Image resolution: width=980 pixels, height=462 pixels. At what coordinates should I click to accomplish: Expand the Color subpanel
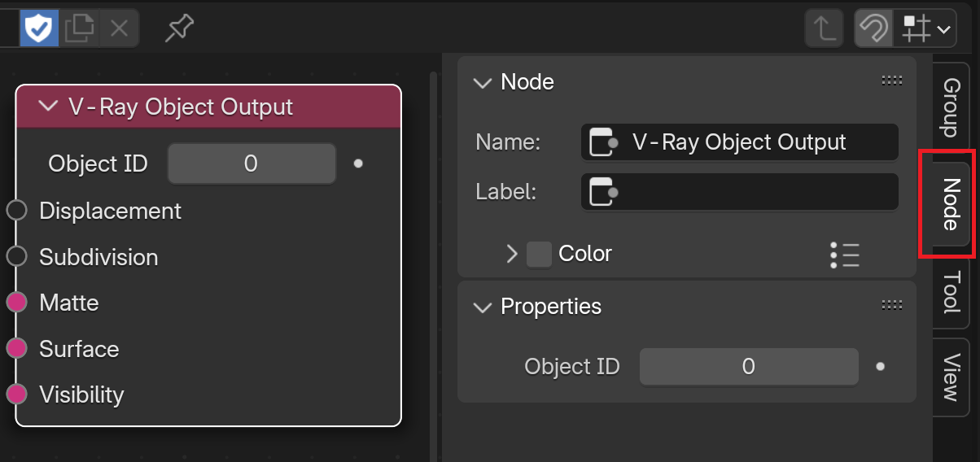click(x=511, y=254)
